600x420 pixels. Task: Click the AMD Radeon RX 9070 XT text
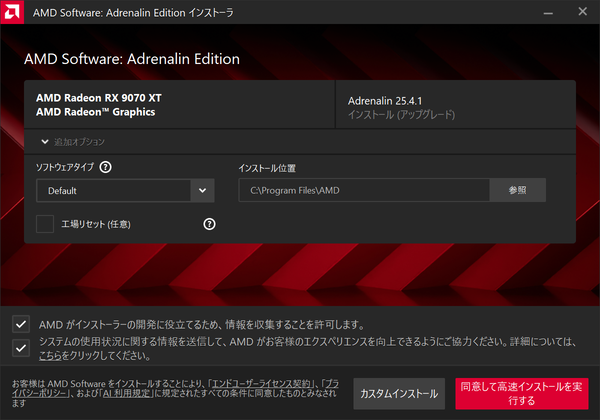point(99,98)
